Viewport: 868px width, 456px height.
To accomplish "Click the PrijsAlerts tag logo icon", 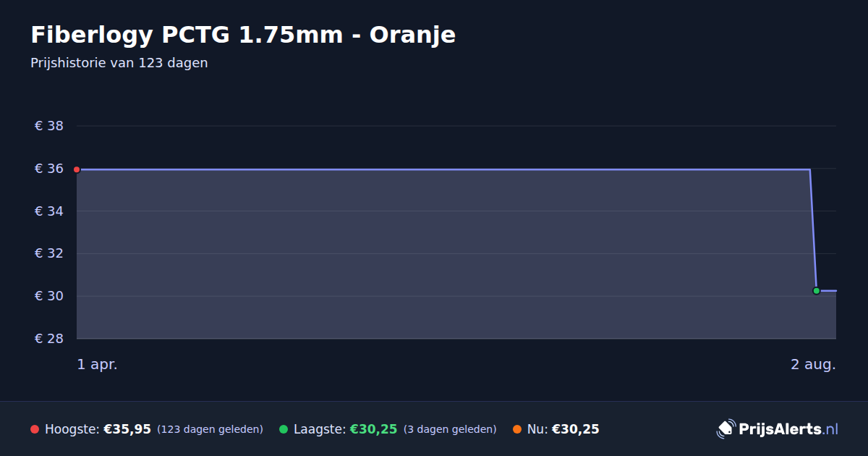I will coord(726,429).
